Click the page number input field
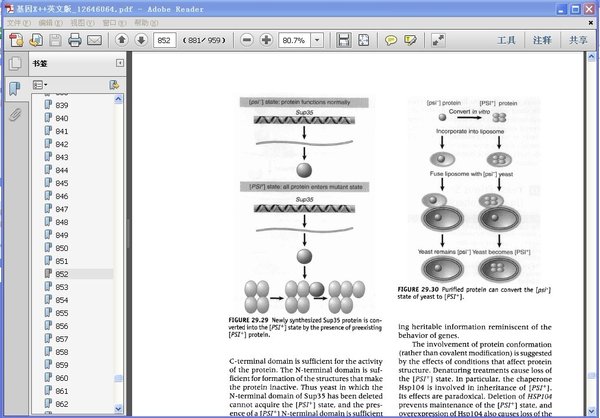The width and height of the screenshot is (600, 418). point(165,40)
